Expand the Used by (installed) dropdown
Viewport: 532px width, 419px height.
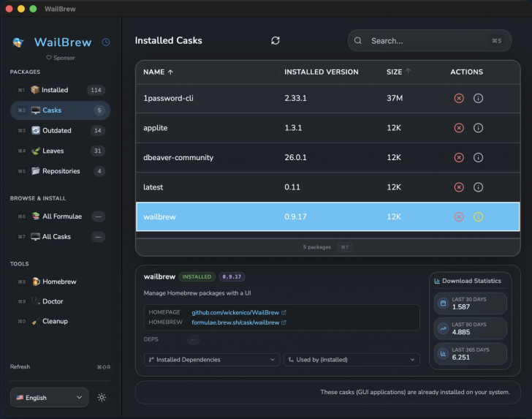coord(351,360)
